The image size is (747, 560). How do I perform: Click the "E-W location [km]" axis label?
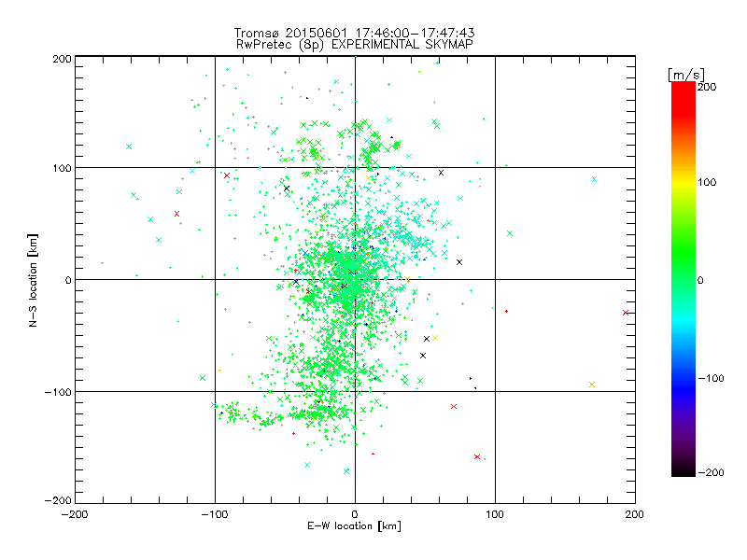[x=354, y=525]
